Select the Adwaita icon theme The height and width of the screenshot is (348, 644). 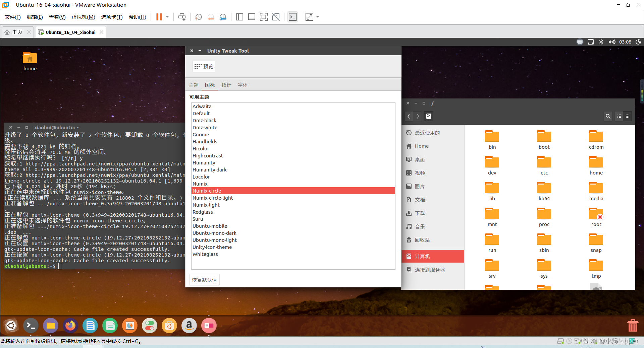coord(293,107)
